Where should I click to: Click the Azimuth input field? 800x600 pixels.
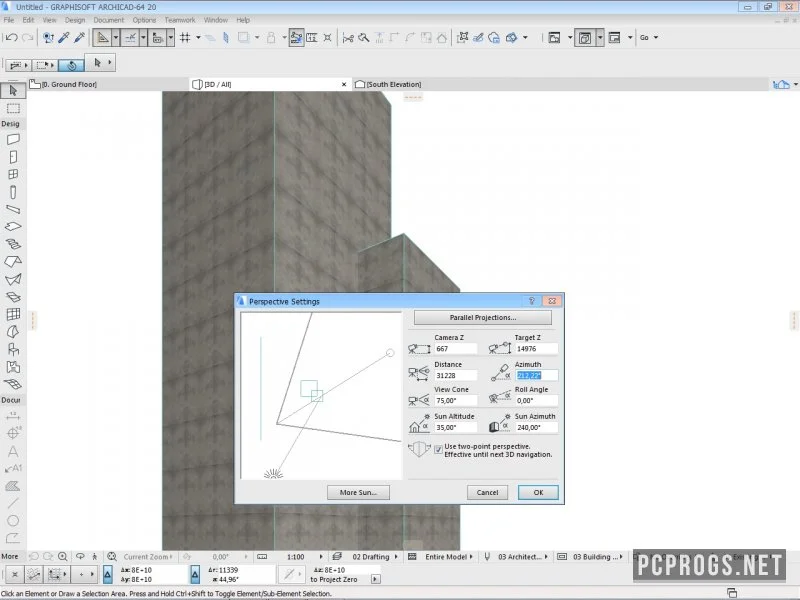pyautogui.click(x=536, y=375)
